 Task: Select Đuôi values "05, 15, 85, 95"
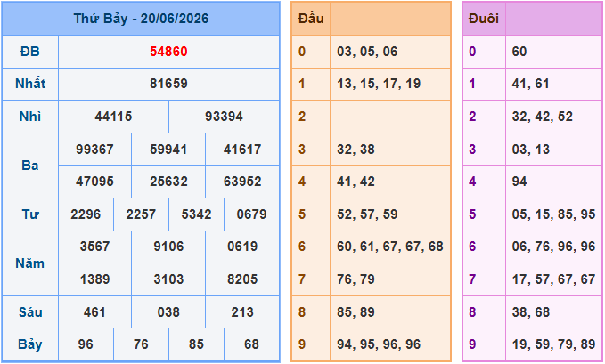(553, 214)
